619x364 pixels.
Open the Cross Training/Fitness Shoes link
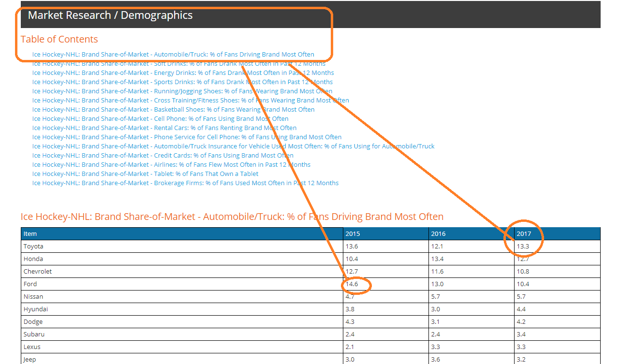[x=191, y=101]
